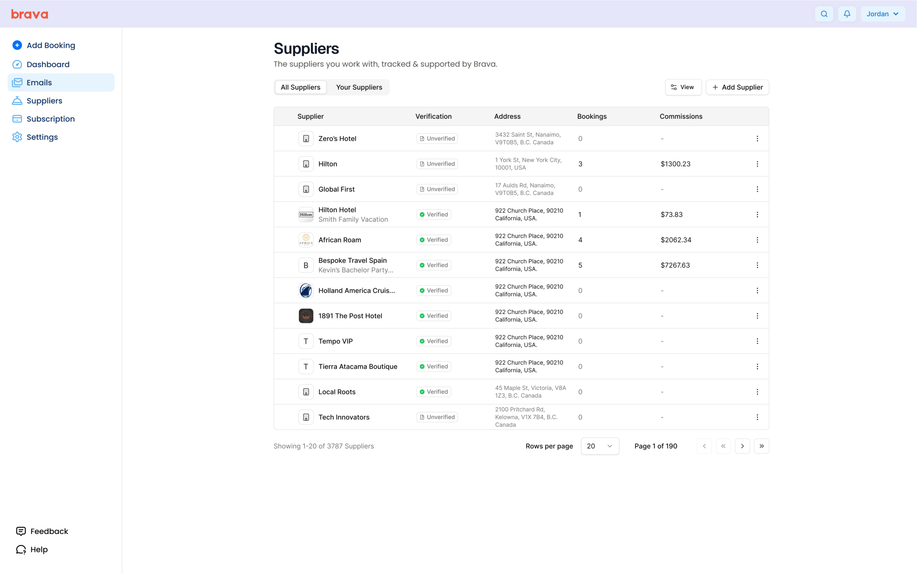This screenshot has width=924, height=577.
Task: Open Rows per page dropdown
Action: point(600,446)
